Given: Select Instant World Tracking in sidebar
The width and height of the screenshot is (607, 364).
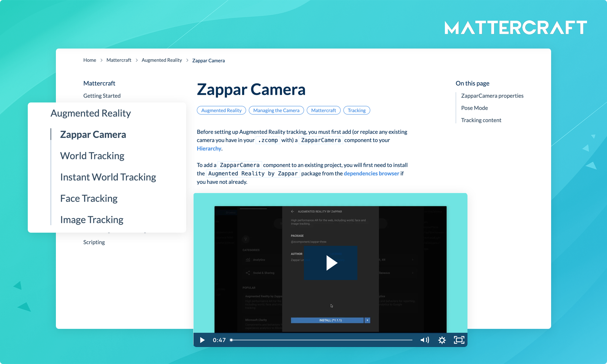Looking at the screenshot, I should coord(108,177).
